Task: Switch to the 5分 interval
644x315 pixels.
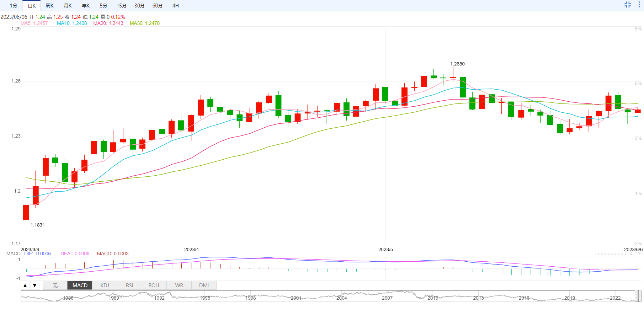Action: point(103,6)
